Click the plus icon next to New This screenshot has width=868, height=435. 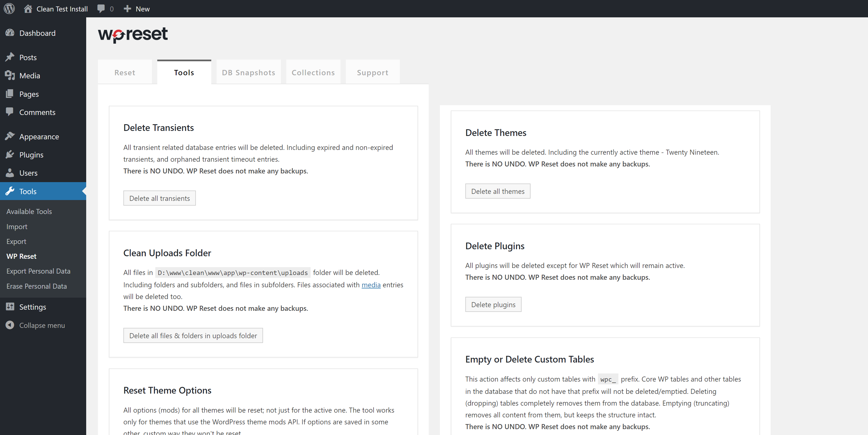(x=127, y=8)
